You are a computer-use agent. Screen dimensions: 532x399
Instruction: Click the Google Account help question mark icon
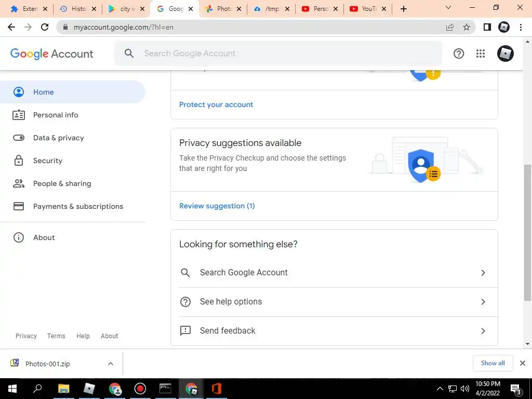coord(459,54)
